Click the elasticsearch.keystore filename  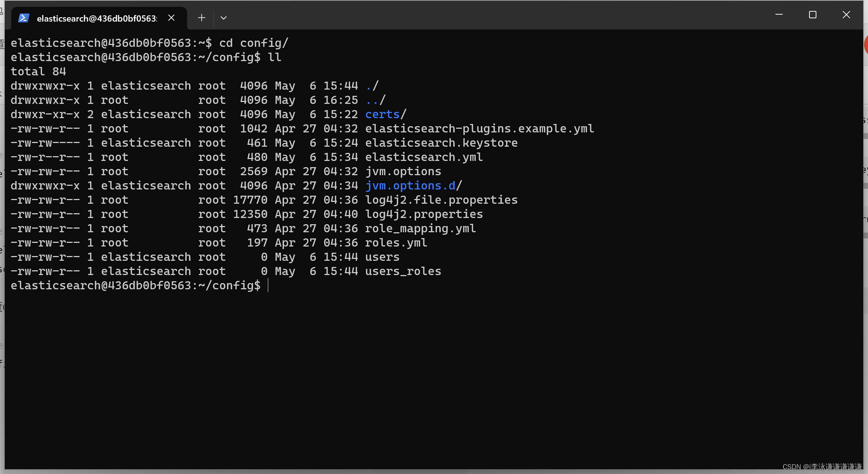(x=441, y=143)
